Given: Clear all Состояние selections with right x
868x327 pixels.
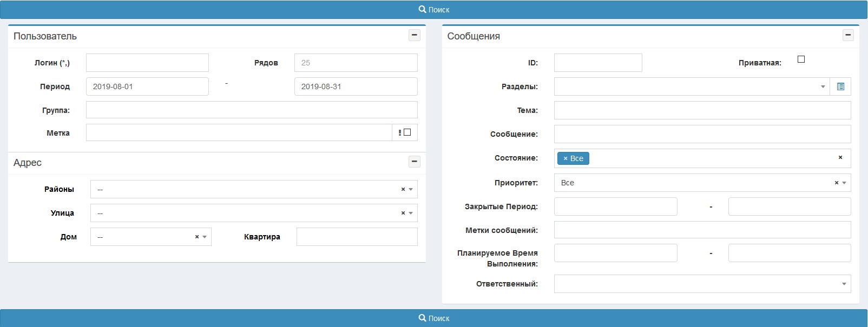Looking at the screenshot, I should click(840, 157).
